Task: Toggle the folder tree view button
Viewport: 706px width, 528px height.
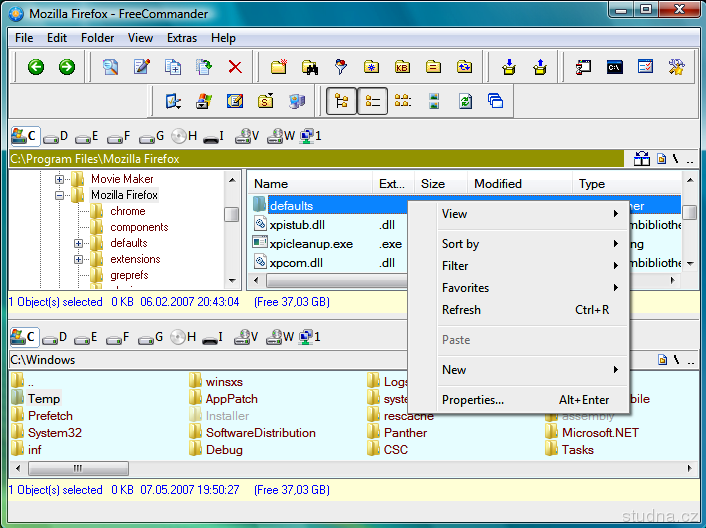Action: click(x=342, y=101)
